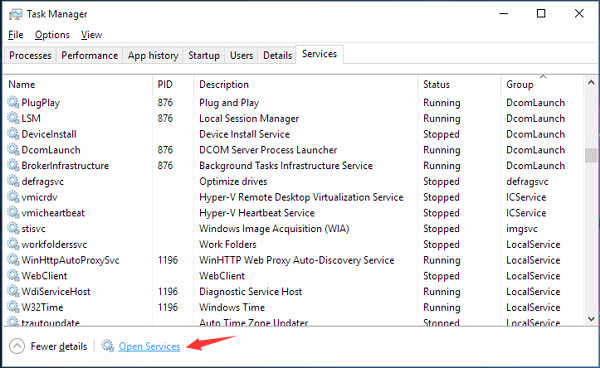Screen dimensions: 600x368
Task: Click 'DCOM Server Process Launcher' description
Action: 268,150
